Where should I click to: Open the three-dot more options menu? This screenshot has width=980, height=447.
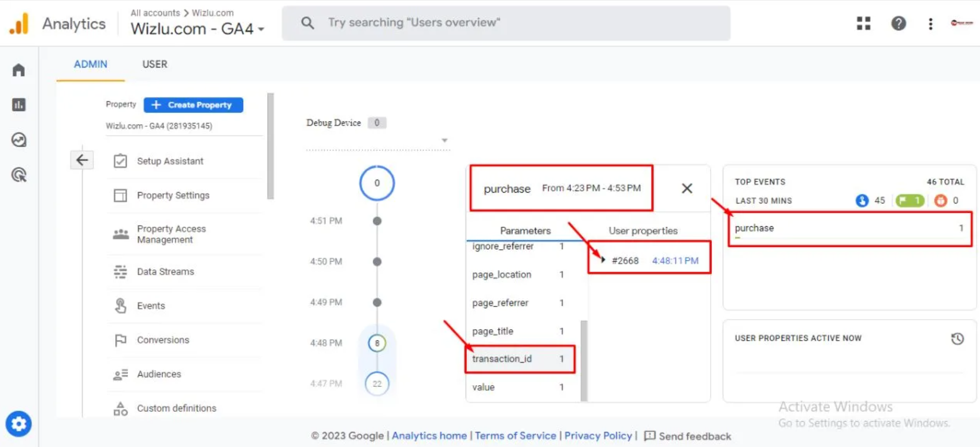(930, 24)
